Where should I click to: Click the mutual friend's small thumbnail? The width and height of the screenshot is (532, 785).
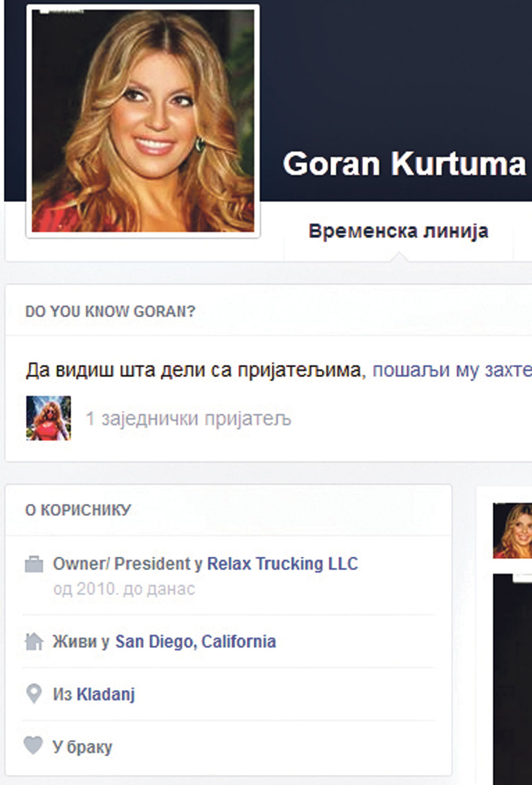[x=48, y=418]
